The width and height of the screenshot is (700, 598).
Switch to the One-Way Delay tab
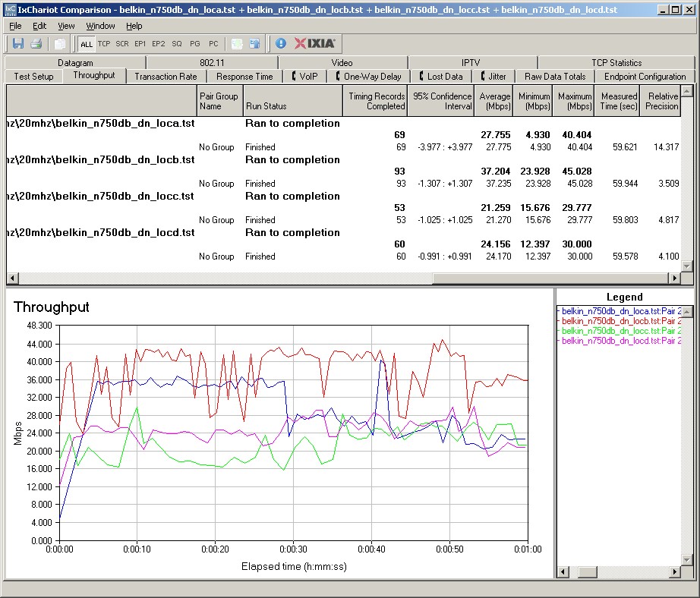tap(369, 77)
